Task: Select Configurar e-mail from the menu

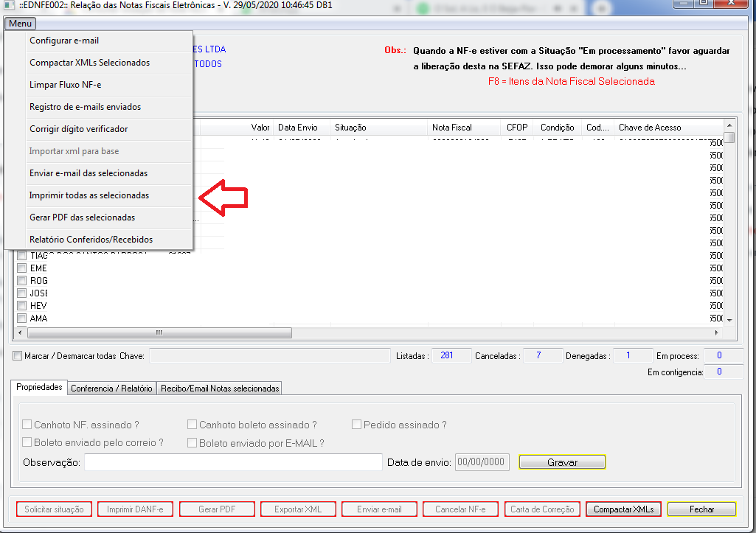Action: (x=64, y=41)
